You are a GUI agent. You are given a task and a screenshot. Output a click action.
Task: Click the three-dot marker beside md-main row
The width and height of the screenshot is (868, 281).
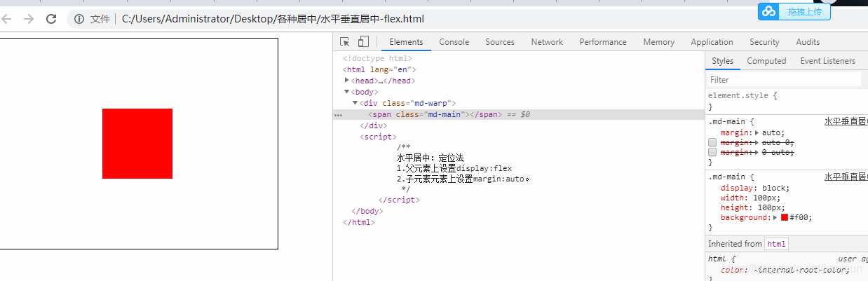tap(339, 114)
